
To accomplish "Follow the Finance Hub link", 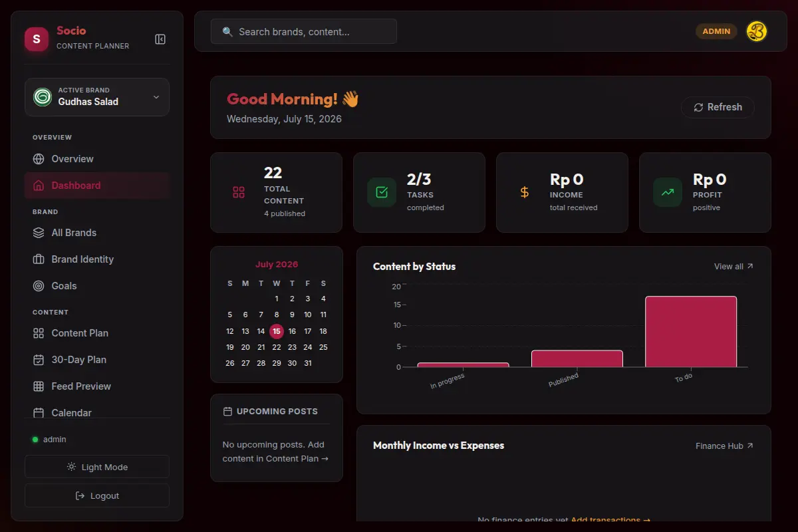I will point(724,446).
